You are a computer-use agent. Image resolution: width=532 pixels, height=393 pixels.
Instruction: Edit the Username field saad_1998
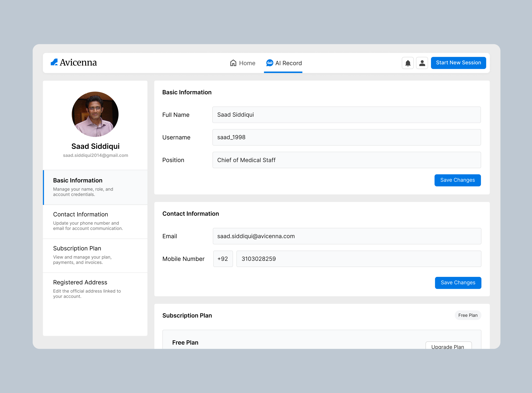click(x=346, y=137)
